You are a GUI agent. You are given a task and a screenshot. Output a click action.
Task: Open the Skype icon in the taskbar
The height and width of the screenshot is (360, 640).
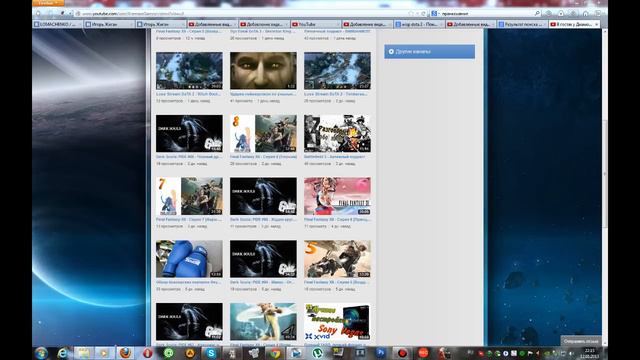coord(211,353)
